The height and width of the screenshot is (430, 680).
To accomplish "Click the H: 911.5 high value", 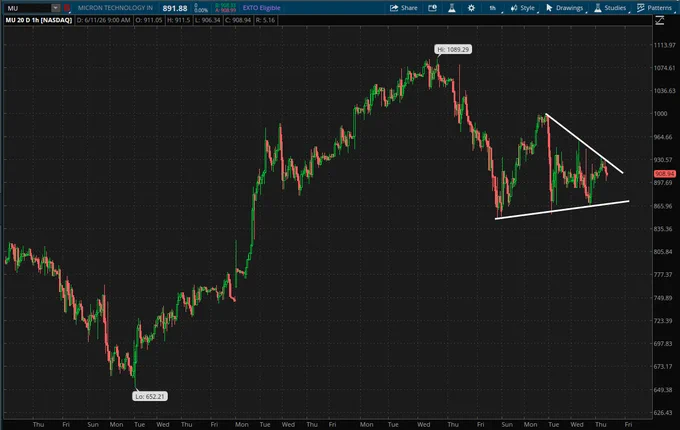I will [178, 20].
